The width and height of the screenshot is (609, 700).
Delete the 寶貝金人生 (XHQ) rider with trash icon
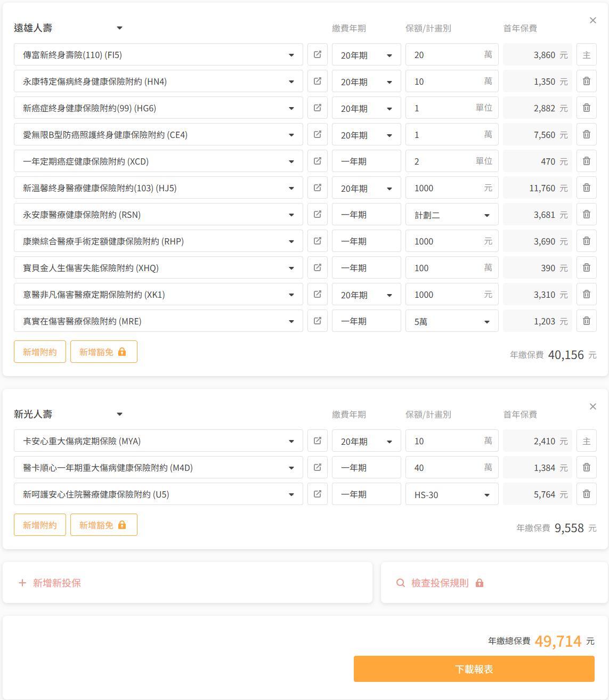click(x=587, y=267)
